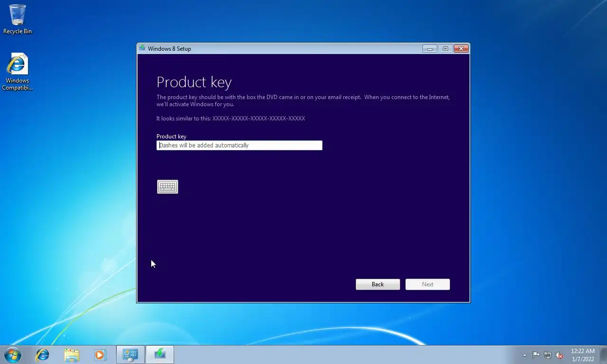Click the Show desktop strip
The height and width of the screenshot is (364, 607).
[604, 355]
